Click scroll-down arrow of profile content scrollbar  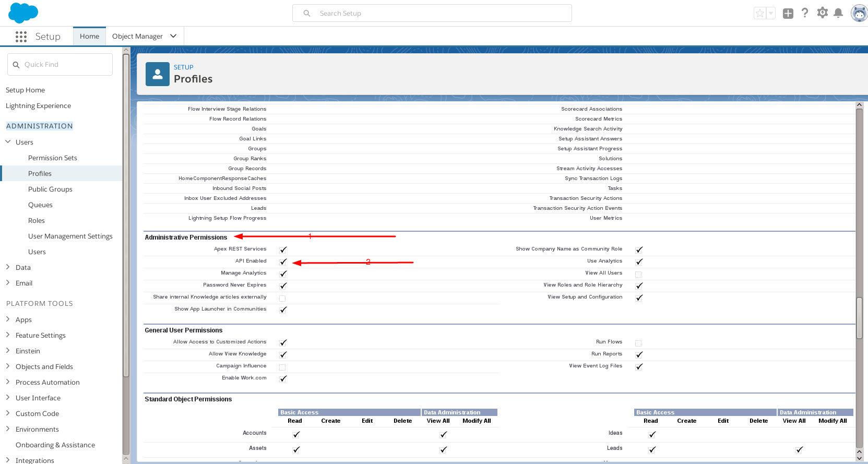(x=859, y=458)
